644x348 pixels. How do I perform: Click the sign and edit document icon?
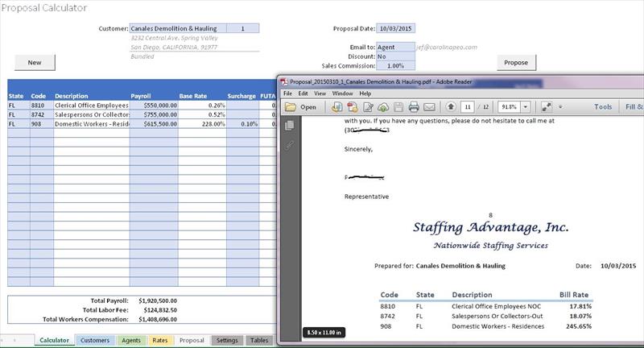368,107
